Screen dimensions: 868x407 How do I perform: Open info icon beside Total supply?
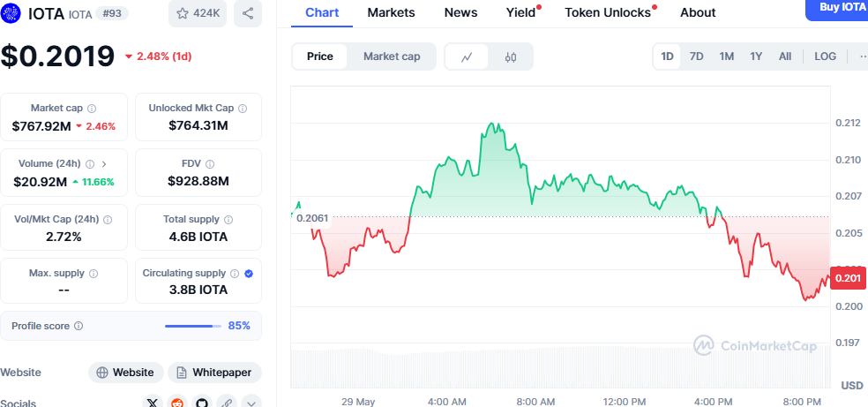coord(228,219)
